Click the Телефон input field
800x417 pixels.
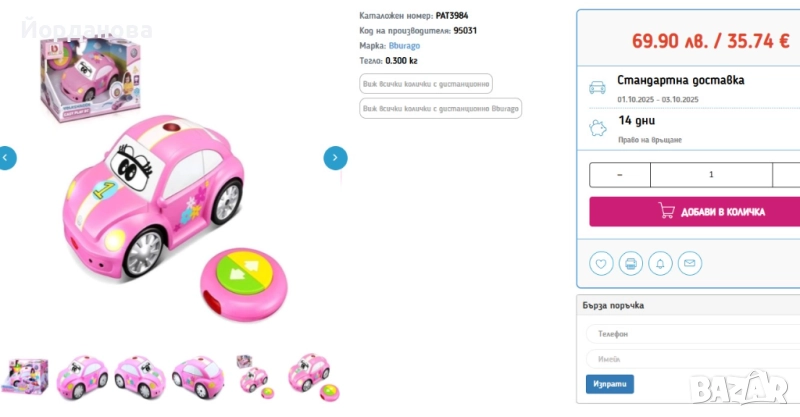pyautogui.click(x=692, y=334)
